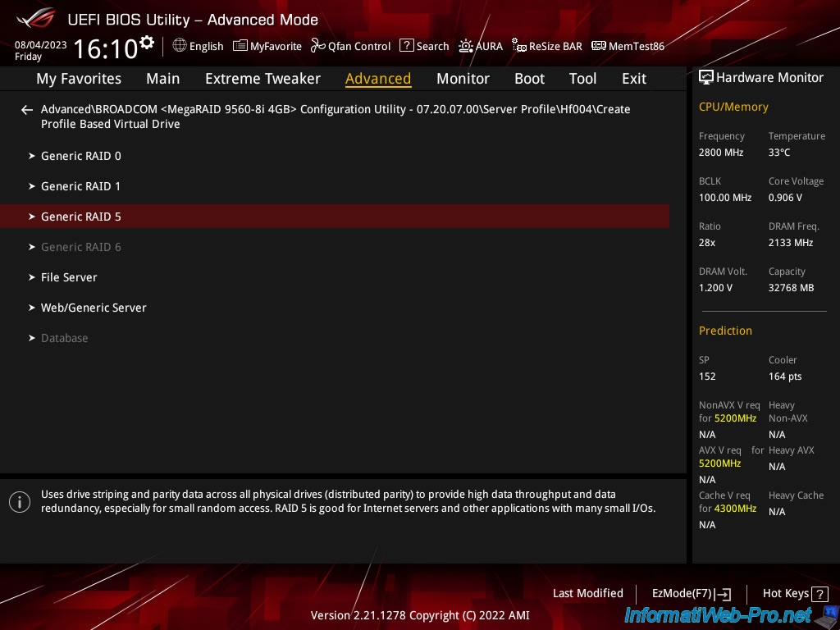
Task: Toggle the ReSize BAR option
Action: (547, 46)
